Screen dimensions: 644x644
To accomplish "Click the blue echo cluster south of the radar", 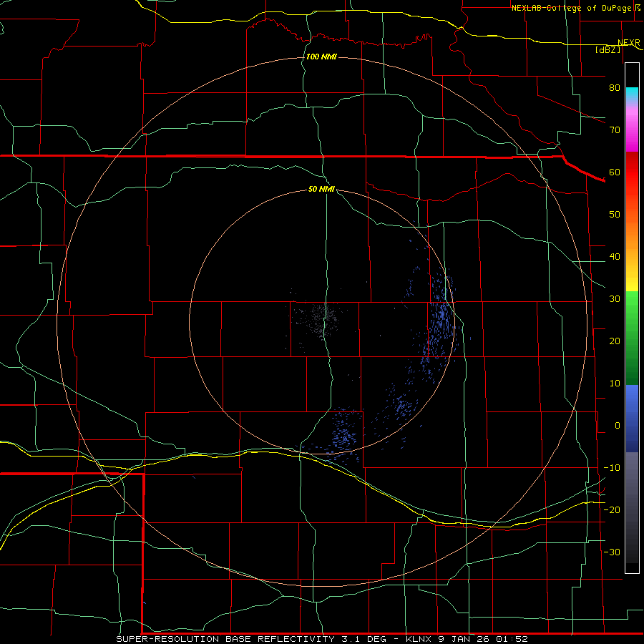I will (x=344, y=435).
